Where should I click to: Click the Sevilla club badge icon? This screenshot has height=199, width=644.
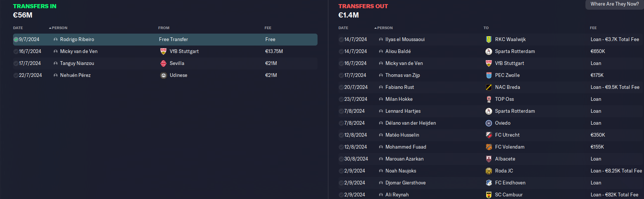point(163,63)
